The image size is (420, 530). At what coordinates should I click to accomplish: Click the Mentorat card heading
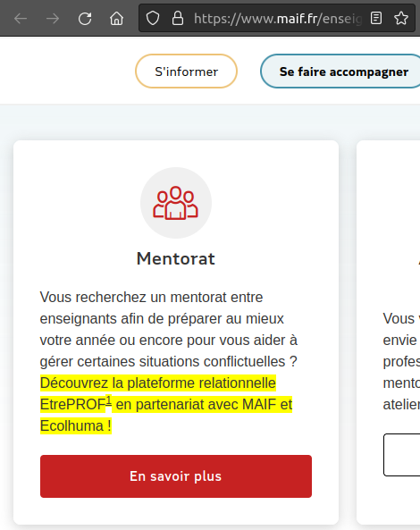point(176,258)
